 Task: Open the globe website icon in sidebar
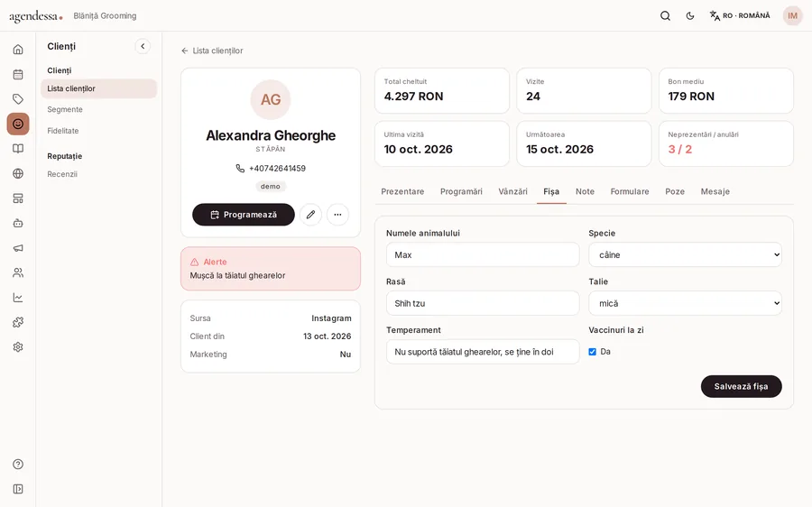[18, 173]
